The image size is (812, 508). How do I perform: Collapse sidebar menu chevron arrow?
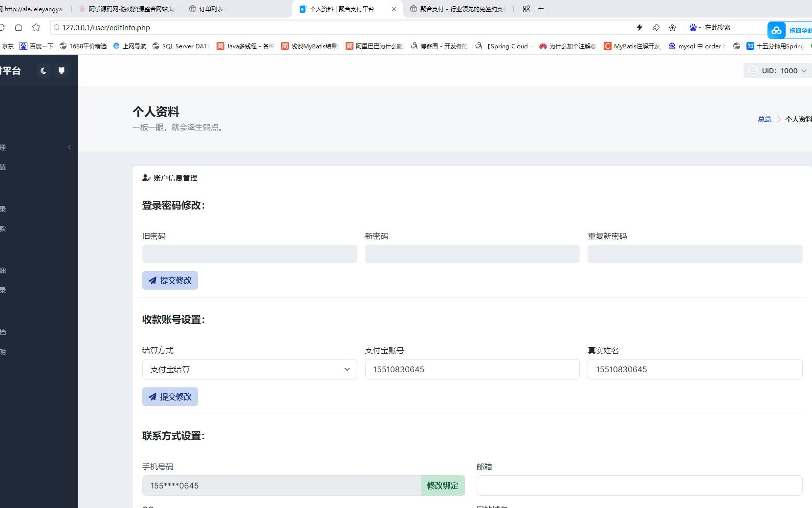tap(69, 147)
